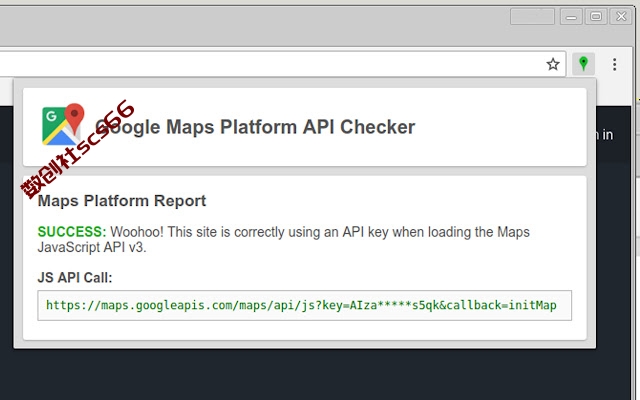Click the Google Maps logo in popup

coord(63,124)
